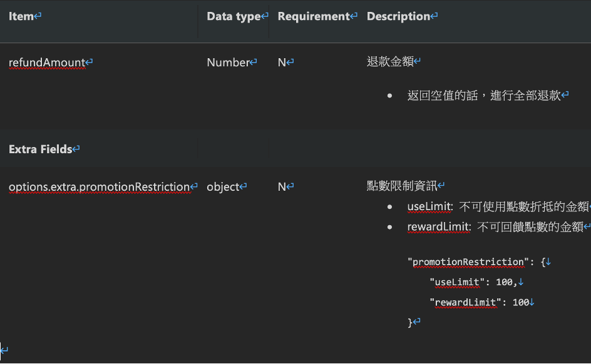Click the 退款金額 description text
Screen dimensions: 591x364
pos(390,61)
